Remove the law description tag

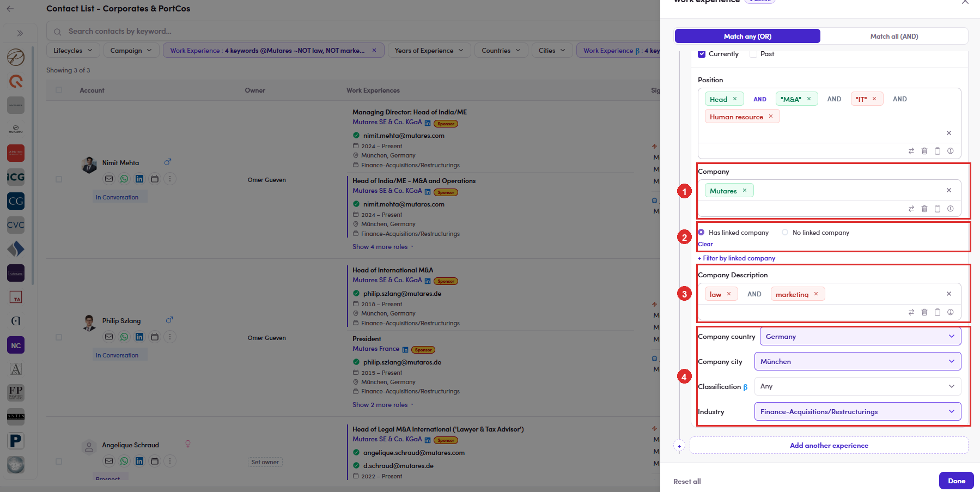[729, 294]
